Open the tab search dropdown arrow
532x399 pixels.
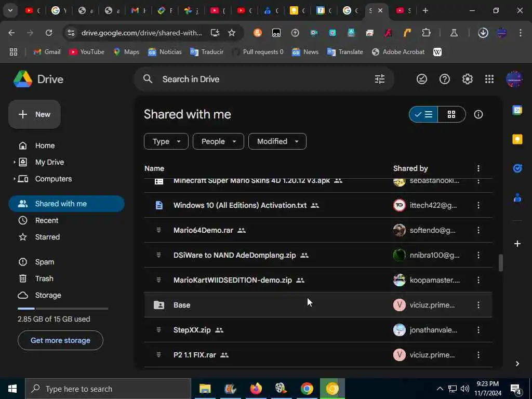pyautogui.click(x=10, y=10)
